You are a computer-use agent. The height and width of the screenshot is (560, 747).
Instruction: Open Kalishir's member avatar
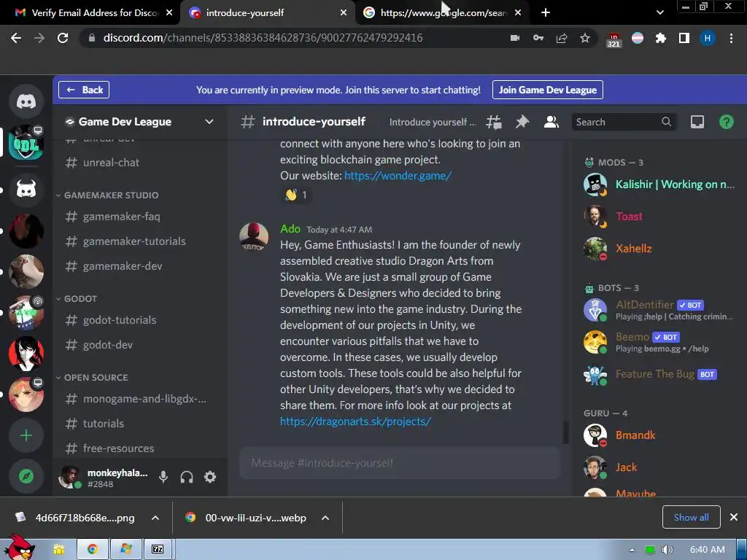[x=595, y=184]
